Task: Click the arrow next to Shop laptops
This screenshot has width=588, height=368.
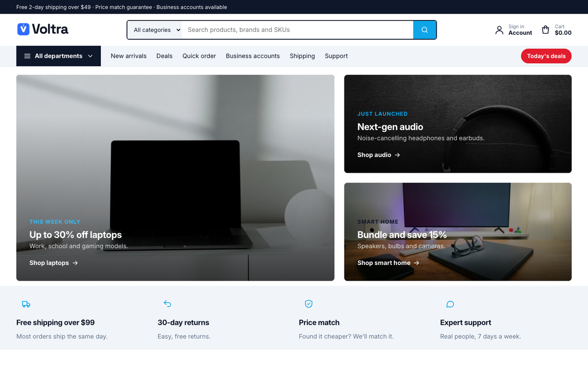Action: pos(75,263)
